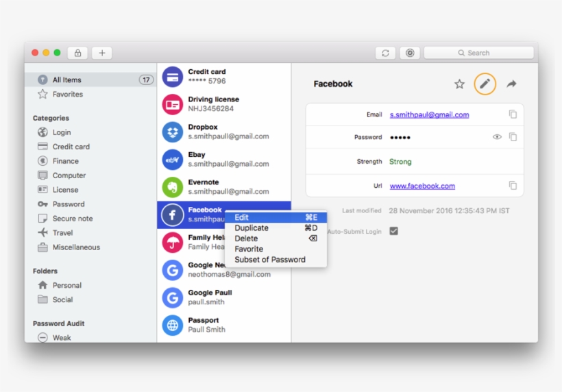Select Evernote item icon

(x=173, y=187)
